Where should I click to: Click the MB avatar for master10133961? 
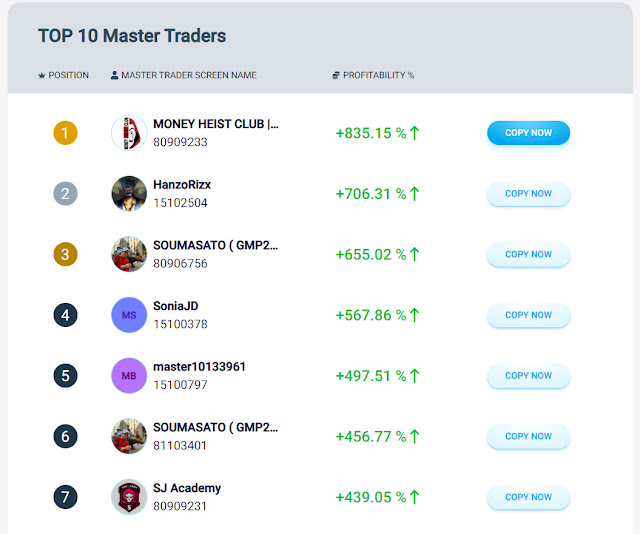(x=129, y=376)
